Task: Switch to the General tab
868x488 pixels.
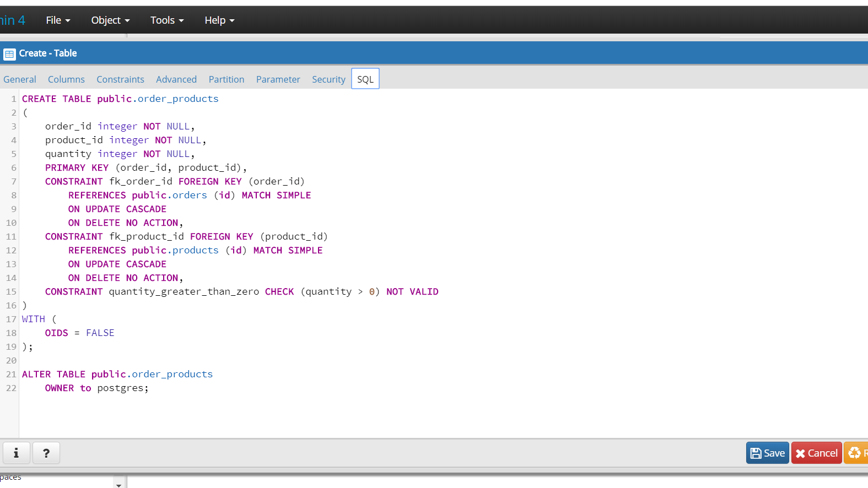Action: 20,79
